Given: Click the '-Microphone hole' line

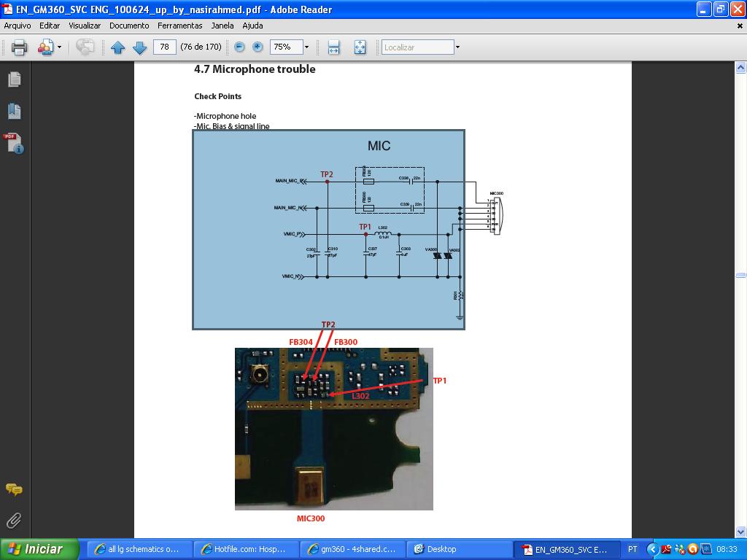Looking at the screenshot, I should pos(225,116).
